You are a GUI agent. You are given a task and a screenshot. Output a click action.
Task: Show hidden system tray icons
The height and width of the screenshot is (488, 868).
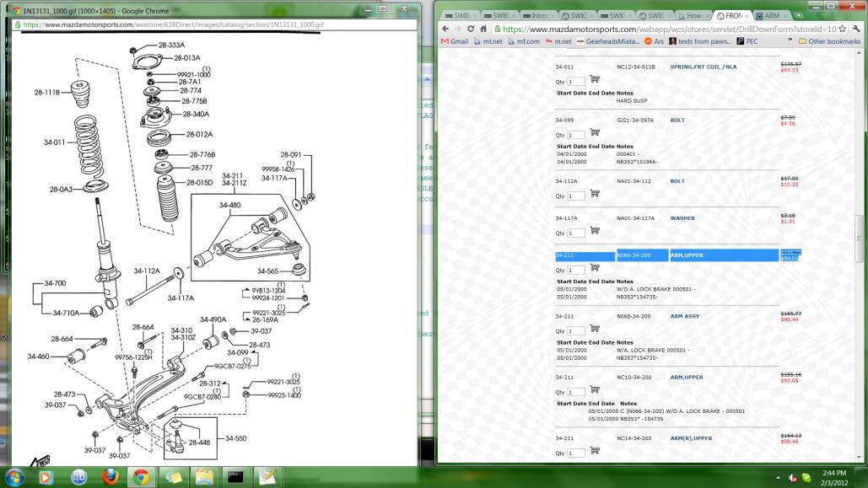777,477
